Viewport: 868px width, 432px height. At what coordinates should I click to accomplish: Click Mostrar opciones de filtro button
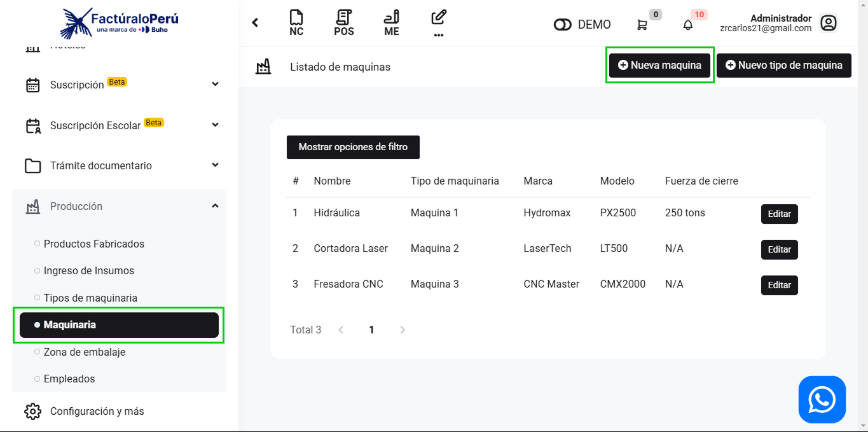353,147
